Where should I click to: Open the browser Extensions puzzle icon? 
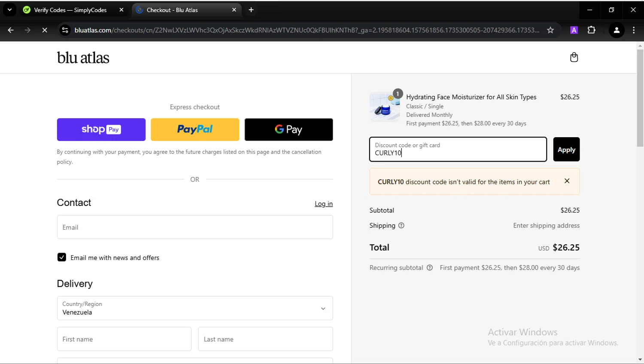point(591,30)
